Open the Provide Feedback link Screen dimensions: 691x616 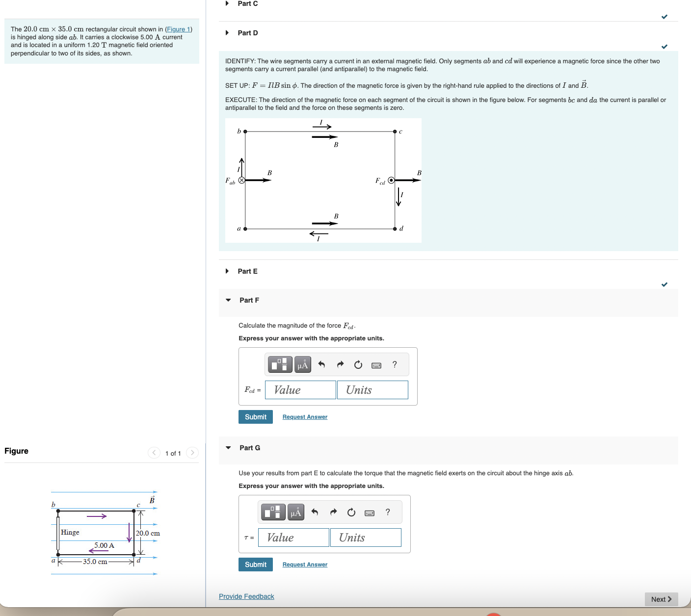click(x=246, y=596)
